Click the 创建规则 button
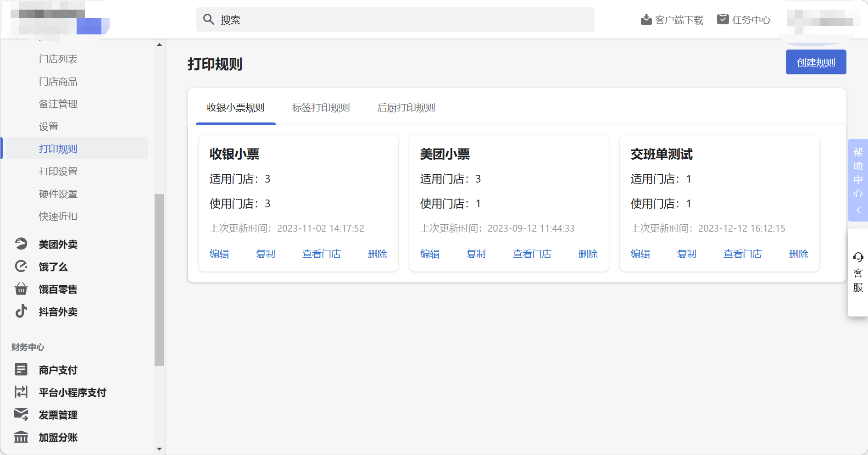 click(816, 62)
